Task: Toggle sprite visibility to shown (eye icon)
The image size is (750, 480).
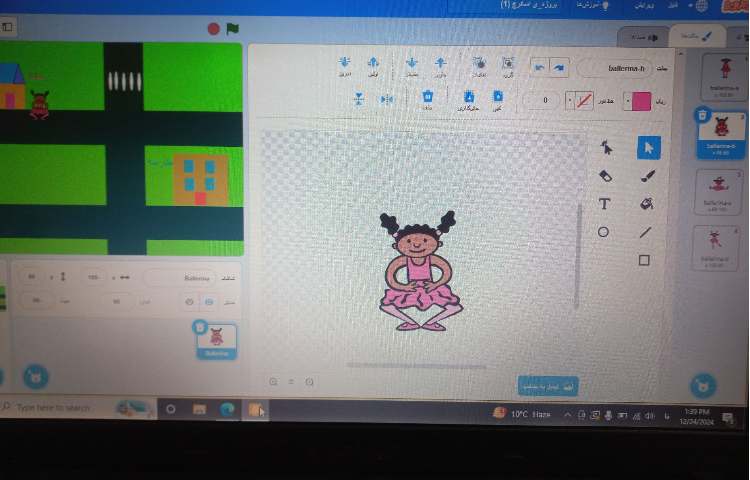Action: pyautogui.click(x=209, y=300)
